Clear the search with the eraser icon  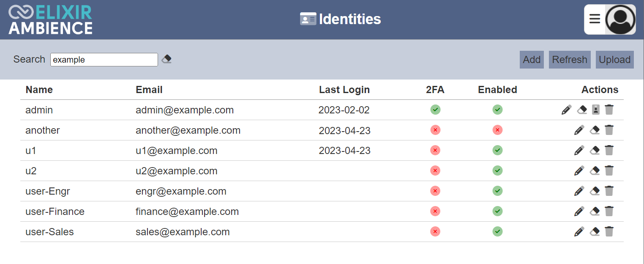click(166, 59)
